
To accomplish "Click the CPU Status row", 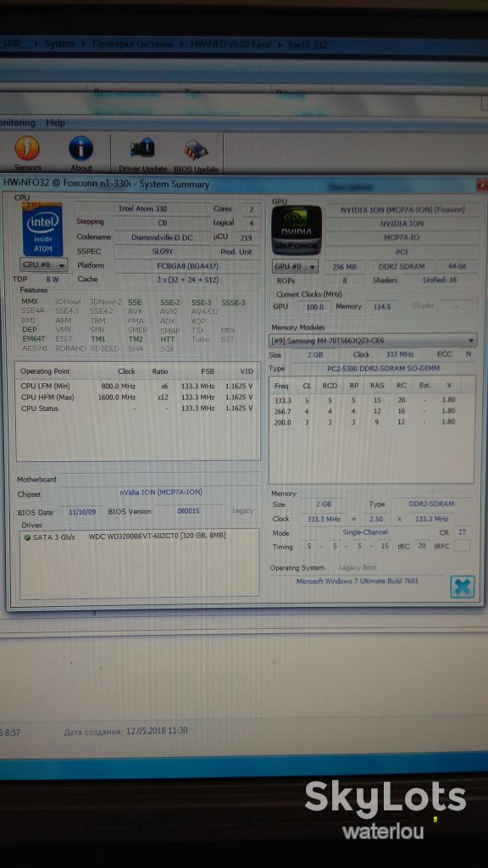I will tap(136, 408).
